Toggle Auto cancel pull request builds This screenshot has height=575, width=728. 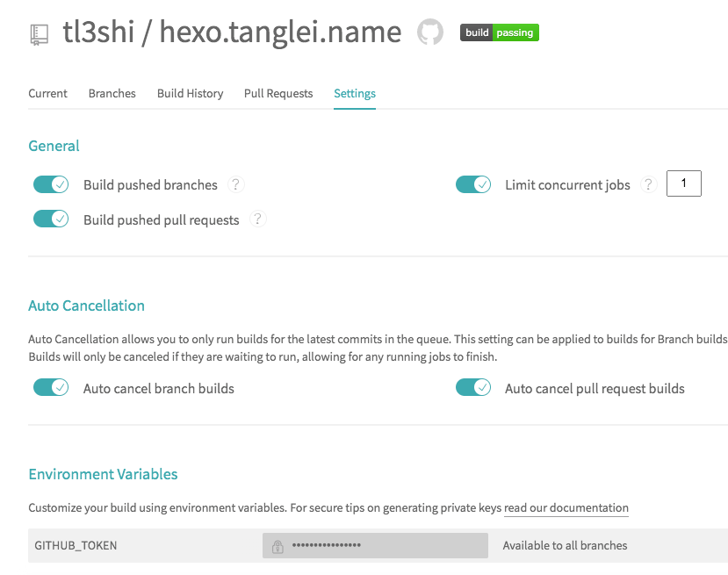[x=473, y=388]
